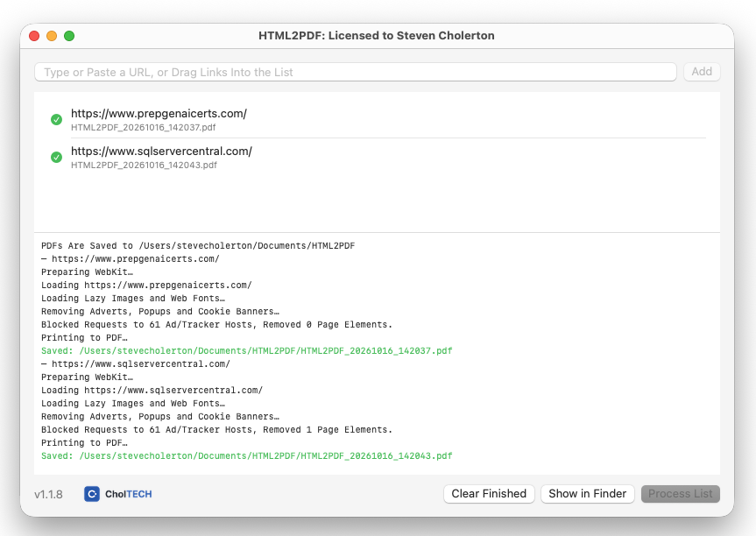This screenshot has height=536, width=756.
Task: Open the CholTECH link text
Action: click(x=128, y=494)
